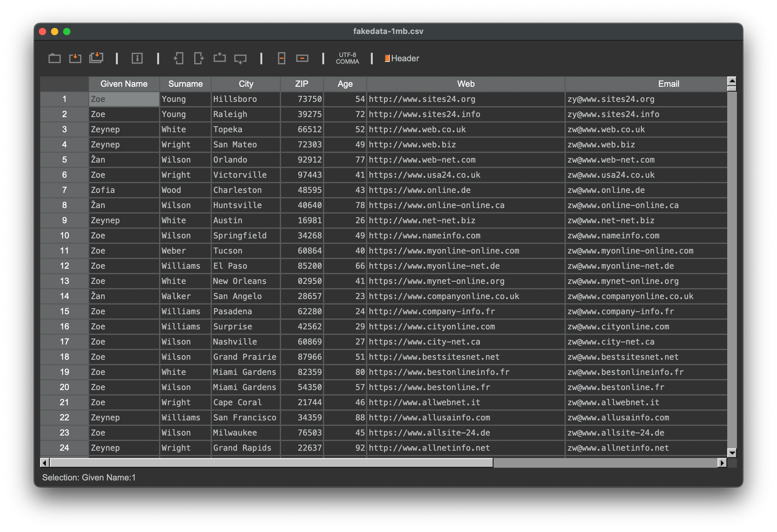777x532 pixels.
Task: Insert column to the left
Action: click(178, 58)
